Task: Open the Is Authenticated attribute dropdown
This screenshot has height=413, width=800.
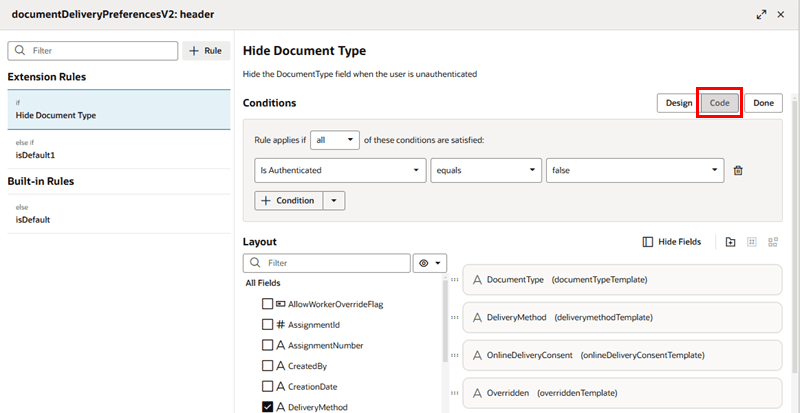Action: pos(340,171)
